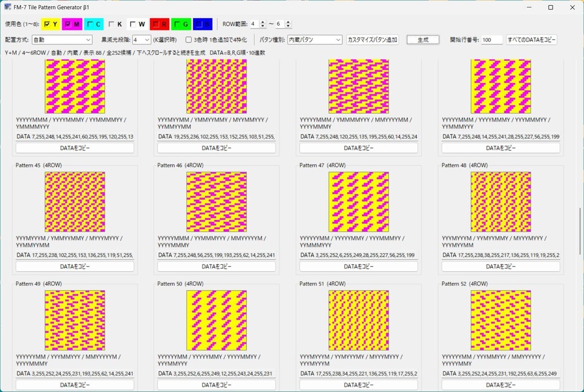The width and height of the screenshot is (584, 392).
Task: Select the Pattern 51 tile preview
Action: 359,320
